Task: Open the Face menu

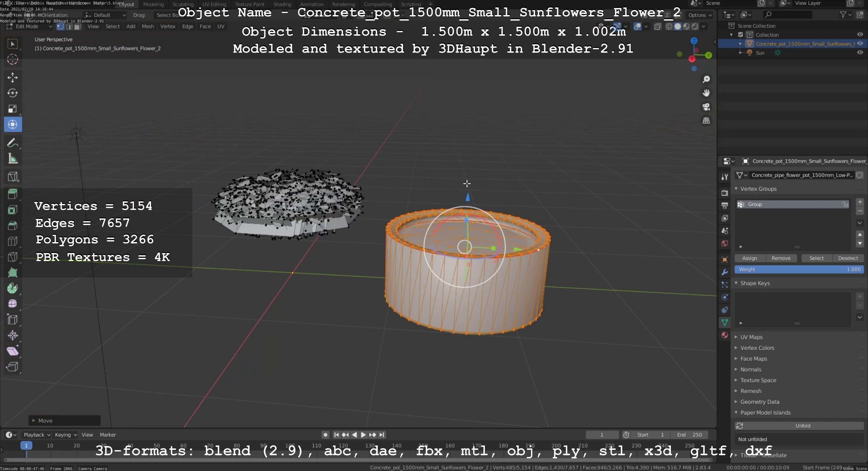Action: click(205, 27)
